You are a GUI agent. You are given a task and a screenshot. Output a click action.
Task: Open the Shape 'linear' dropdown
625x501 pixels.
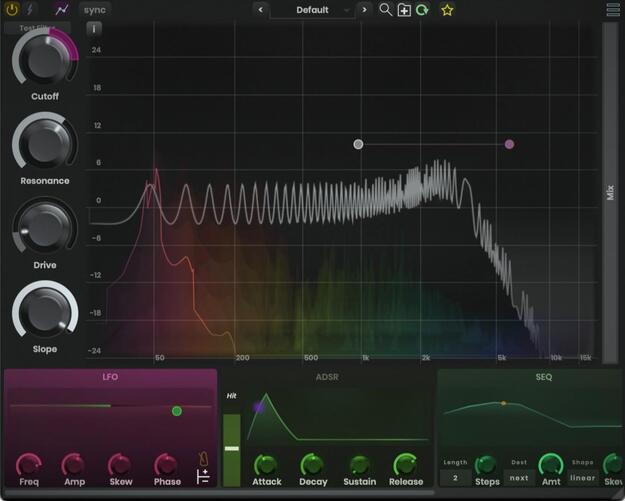click(x=583, y=477)
